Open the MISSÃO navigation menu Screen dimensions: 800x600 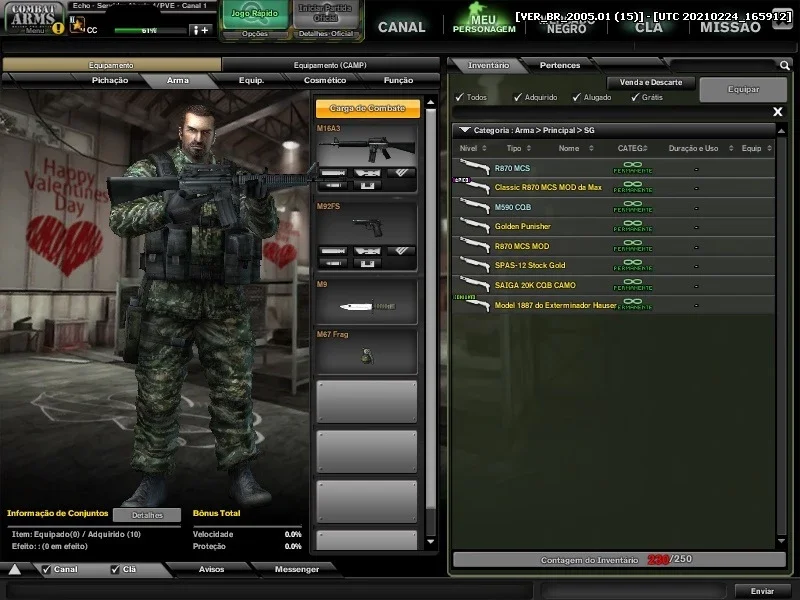[x=730, y=27]
